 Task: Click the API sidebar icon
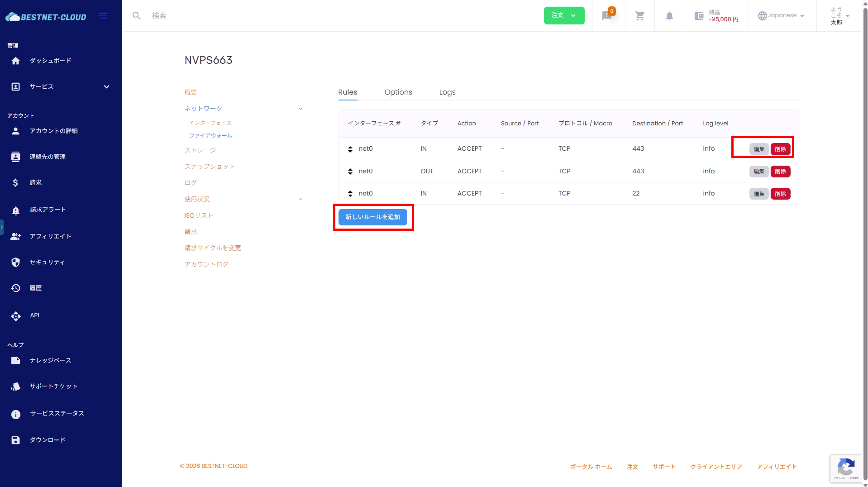(16, 315)
